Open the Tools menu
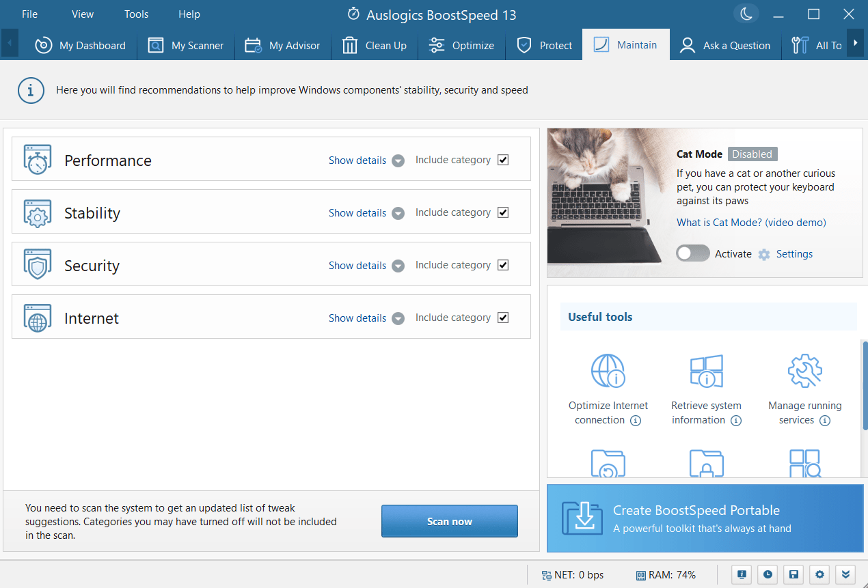 point(136,14)
